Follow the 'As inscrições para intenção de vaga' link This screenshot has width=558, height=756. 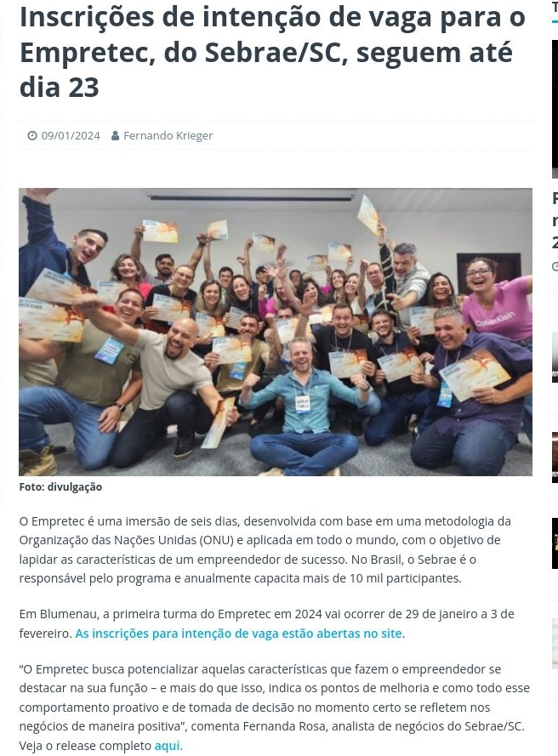(x=238, y=633)
